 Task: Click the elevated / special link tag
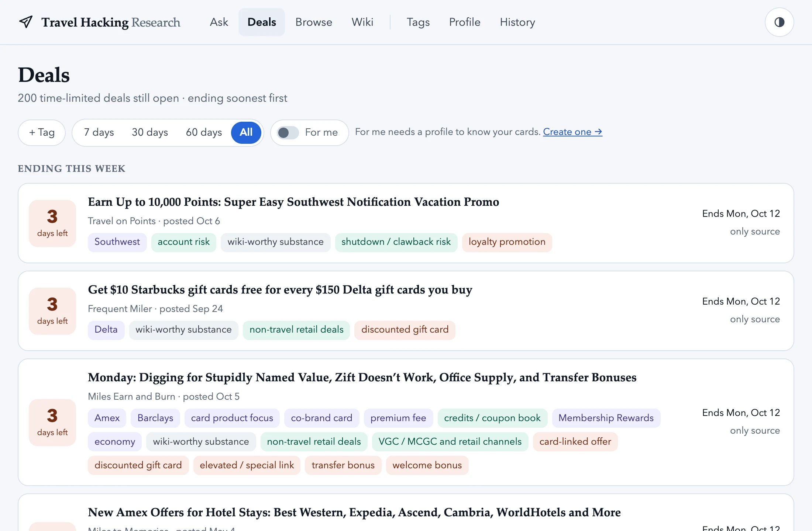coord(247,465)
